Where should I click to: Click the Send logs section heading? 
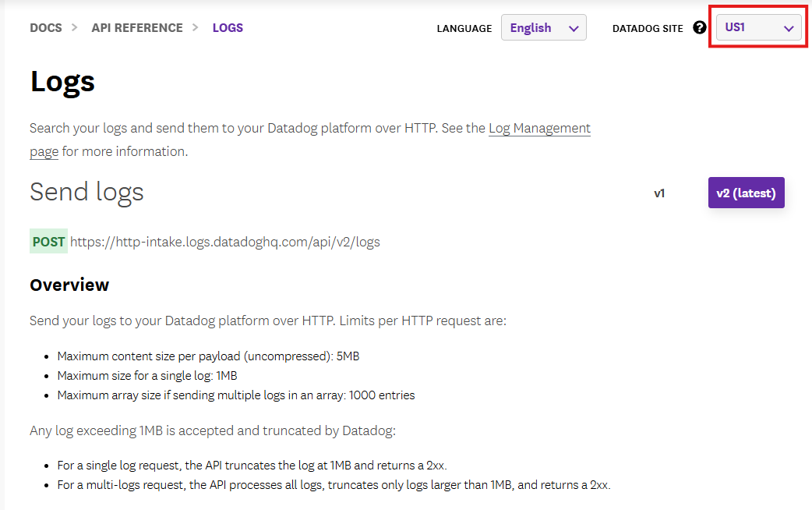[x=86, y=192]
